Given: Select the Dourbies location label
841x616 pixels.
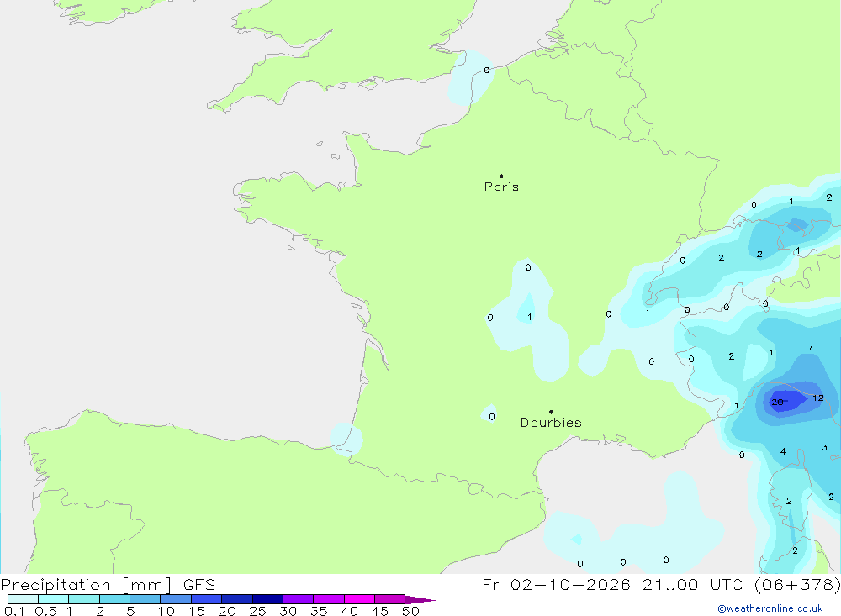Looking at the screenshot, I should click(551, 423).
